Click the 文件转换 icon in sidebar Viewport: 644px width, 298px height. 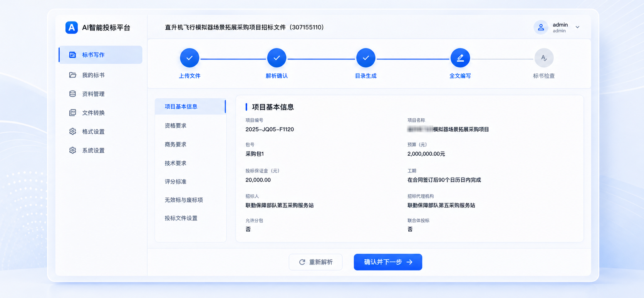[72, 113]
